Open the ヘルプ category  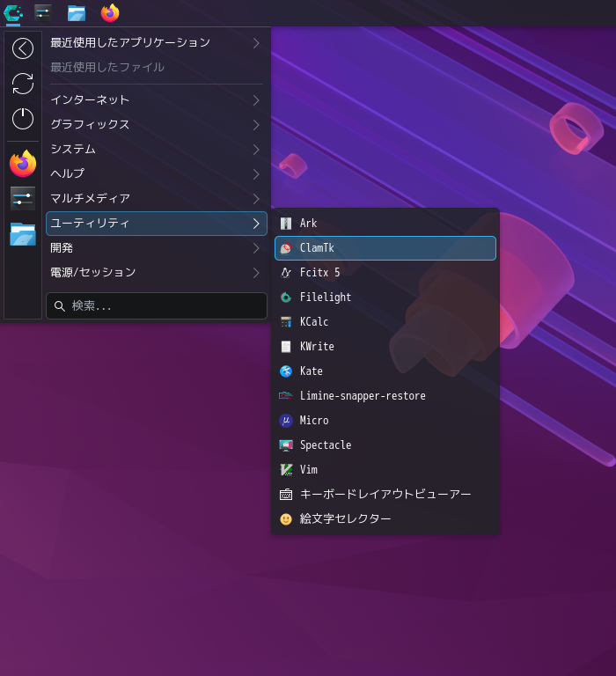click(157, 173)
